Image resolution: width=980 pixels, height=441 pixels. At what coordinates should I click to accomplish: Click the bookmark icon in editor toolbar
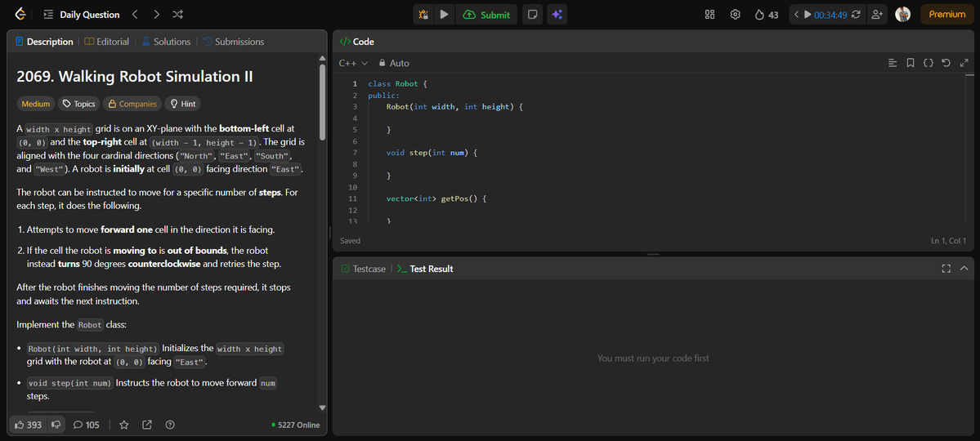pyautogui.click(x=911, y=63)
